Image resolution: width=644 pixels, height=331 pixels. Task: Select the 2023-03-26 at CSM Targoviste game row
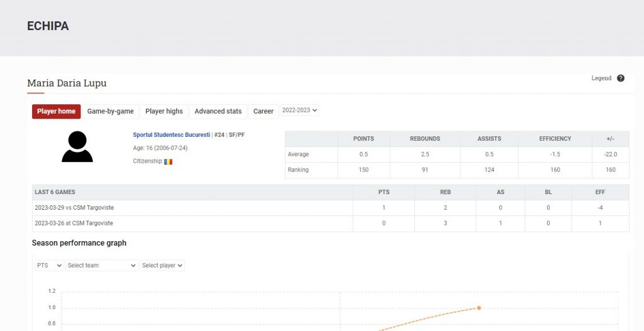74,224
